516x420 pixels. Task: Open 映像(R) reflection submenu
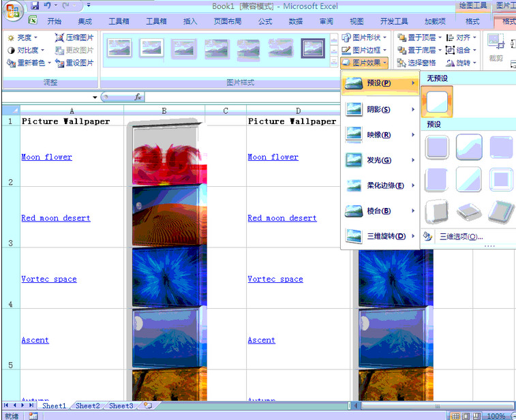point(380,135)
